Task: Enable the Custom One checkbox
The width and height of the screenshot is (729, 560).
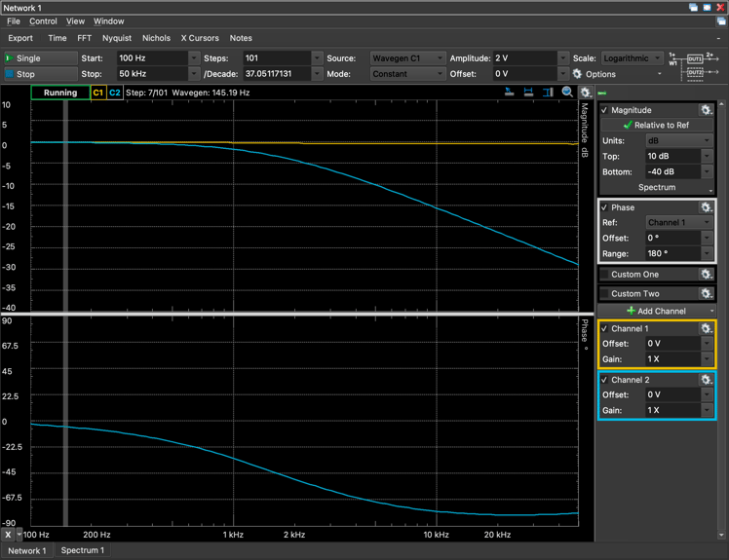Action: [604, 275]
